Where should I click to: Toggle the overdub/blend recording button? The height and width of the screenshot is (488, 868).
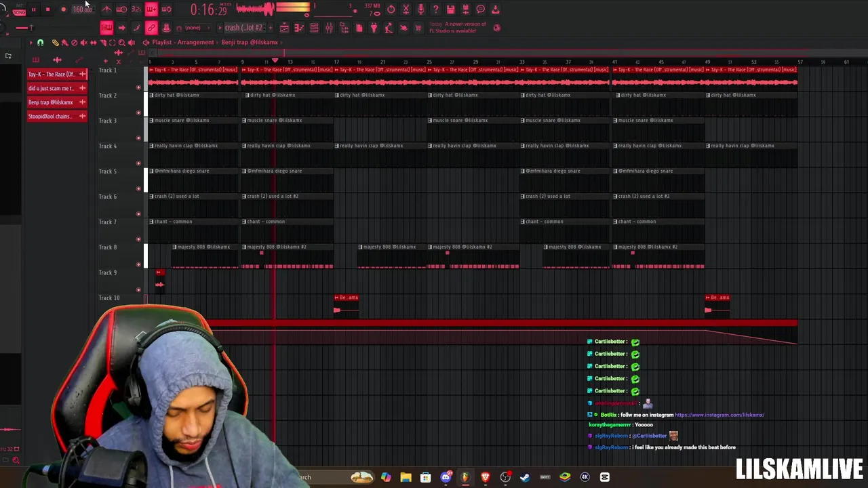(151, 9)
